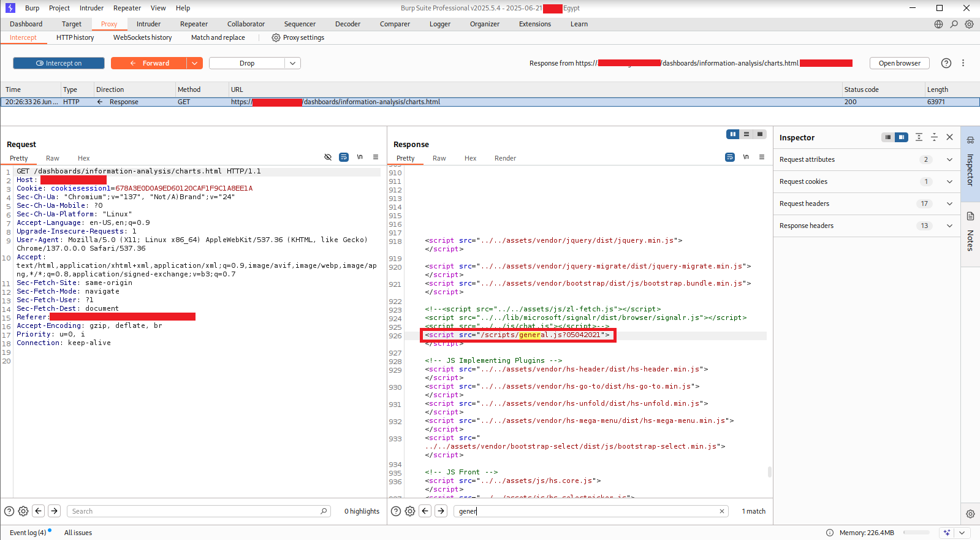Image resolution: width=980 pixels, height=540 pixels.
Task: Dock Inspector panel to the right
Action: tap(901, 137)
